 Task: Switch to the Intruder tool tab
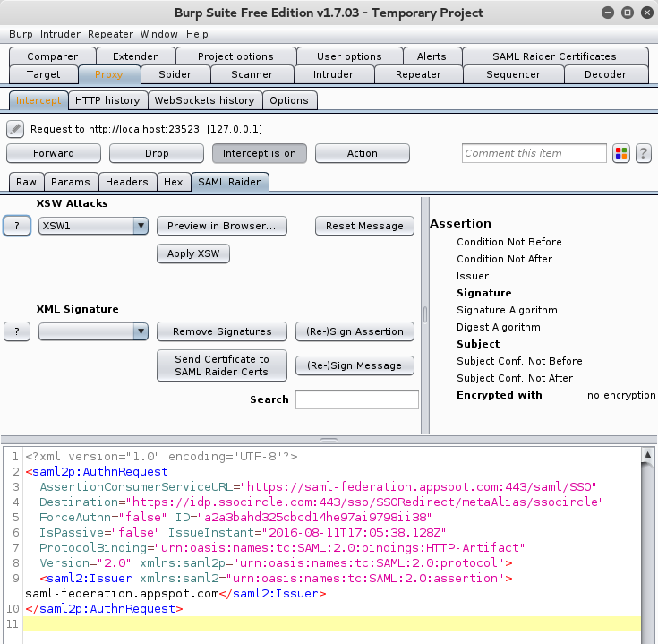coord(333,74)
